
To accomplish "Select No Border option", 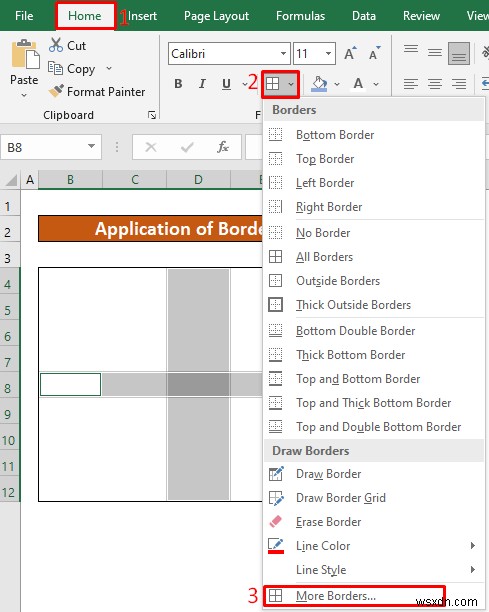I will [373, 233].
